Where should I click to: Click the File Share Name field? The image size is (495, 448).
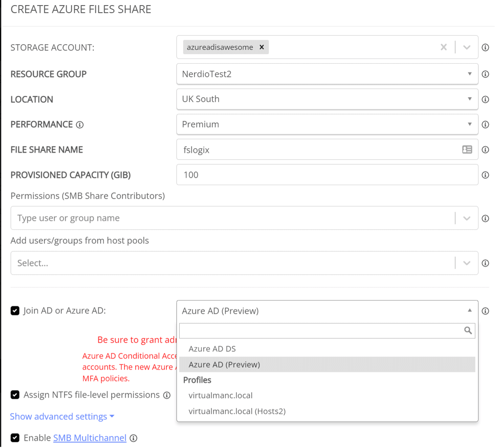pyautogui.click(x=327, y=149)
